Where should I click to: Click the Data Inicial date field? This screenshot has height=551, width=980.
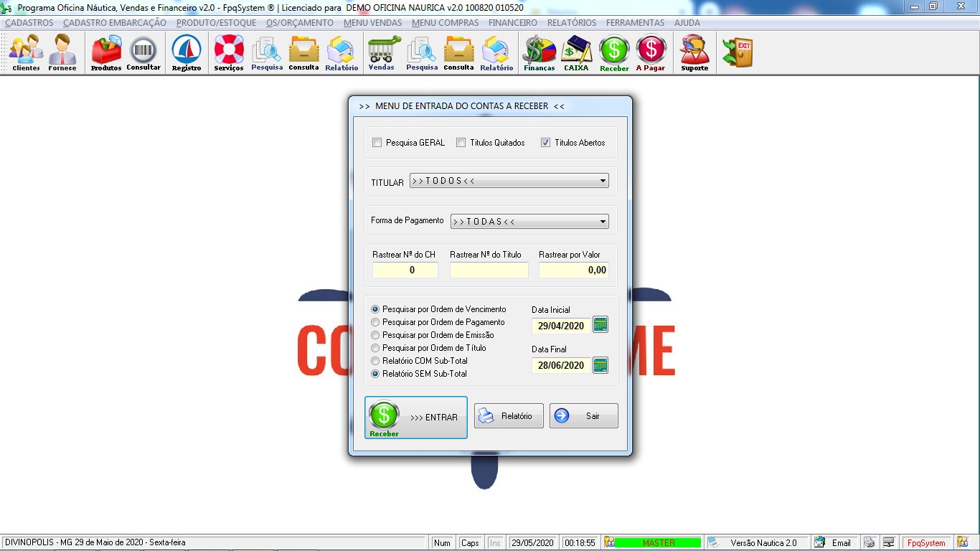(562, 326)
